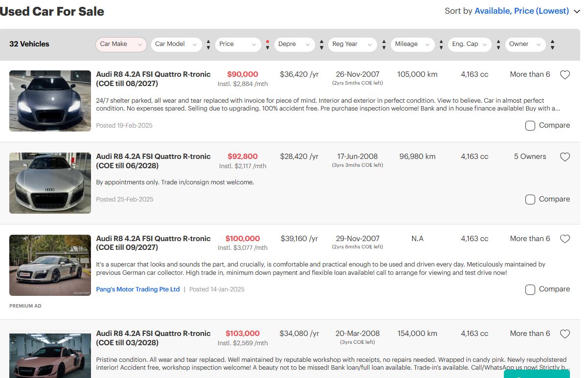The width and height of the screenshot is (588, 378).
Task: Sort Eng. Cap ascending with up arrow
Action: (x=498, y=42)
